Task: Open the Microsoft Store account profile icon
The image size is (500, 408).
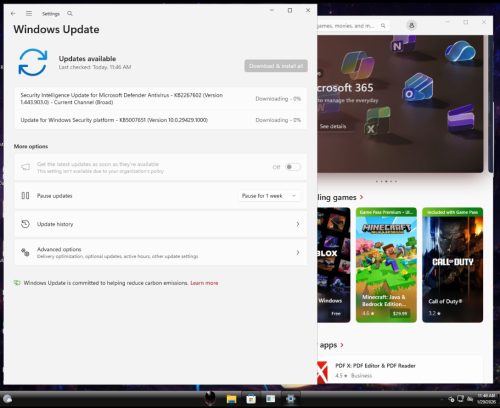Action: pyautogui.click(x=412, y=25)
